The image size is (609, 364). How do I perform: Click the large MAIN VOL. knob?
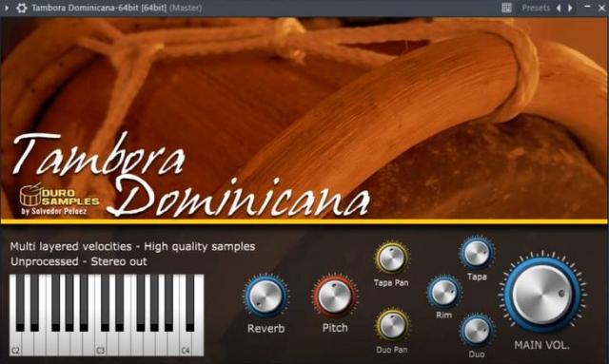pos(542,295)
